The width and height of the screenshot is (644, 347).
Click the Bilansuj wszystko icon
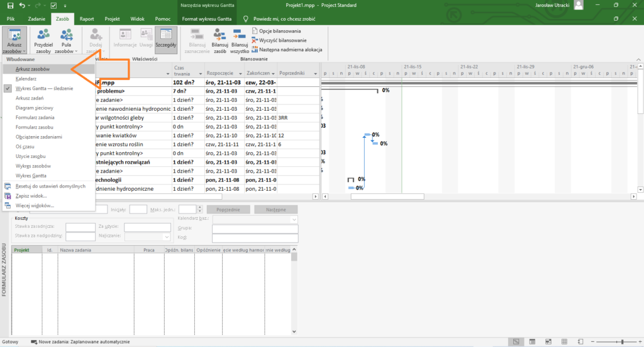tap(239, 40)
